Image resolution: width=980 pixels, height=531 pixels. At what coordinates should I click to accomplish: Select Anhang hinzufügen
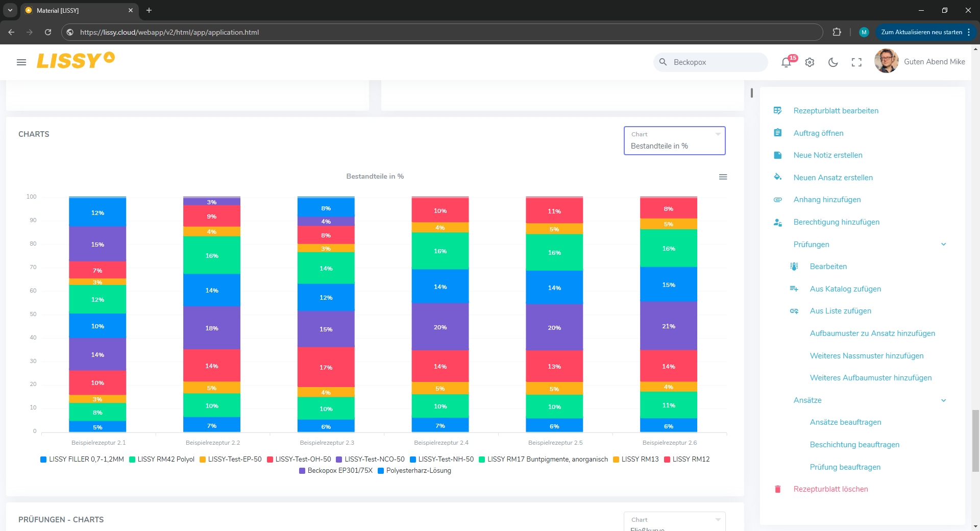[827, 200]
